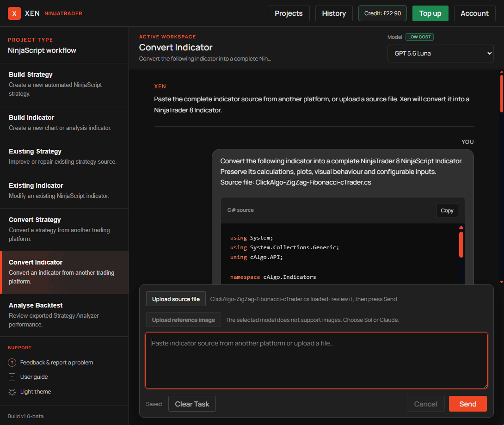The width and height of the screenshot is (504, 425).
Task: Send the conversion request
Action: (x=467, y=404)
